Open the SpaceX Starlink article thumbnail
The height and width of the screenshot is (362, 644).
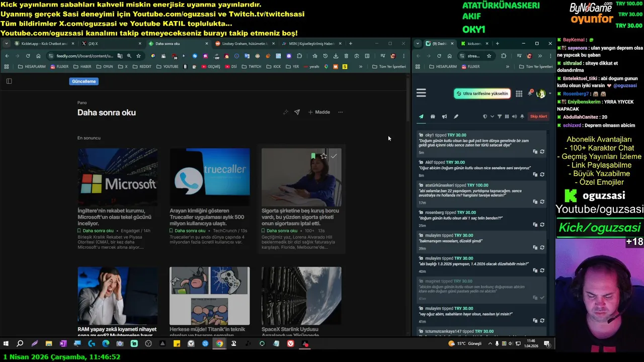click(x=301, y=296)
